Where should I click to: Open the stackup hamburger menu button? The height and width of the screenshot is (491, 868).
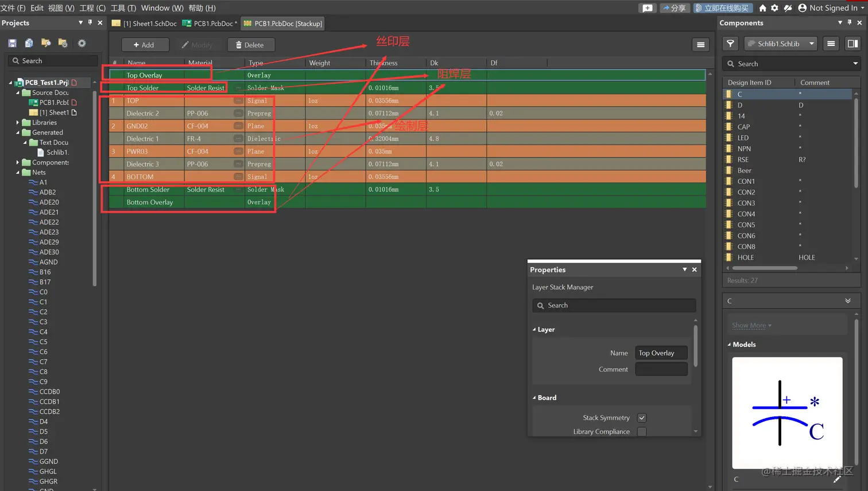(x=701, y=45)
